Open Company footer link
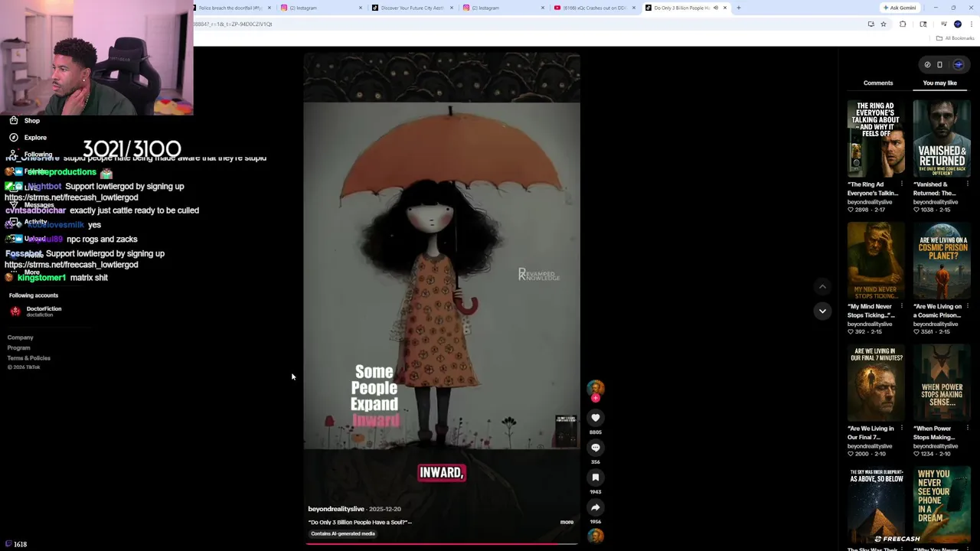This screenshot has width=980, height=551. (x=21, y=337)
